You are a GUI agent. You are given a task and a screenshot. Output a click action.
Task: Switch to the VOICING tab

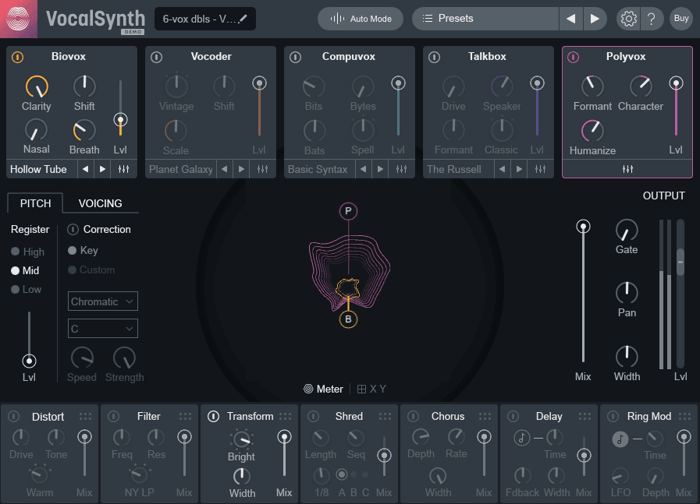coord(100,204)
